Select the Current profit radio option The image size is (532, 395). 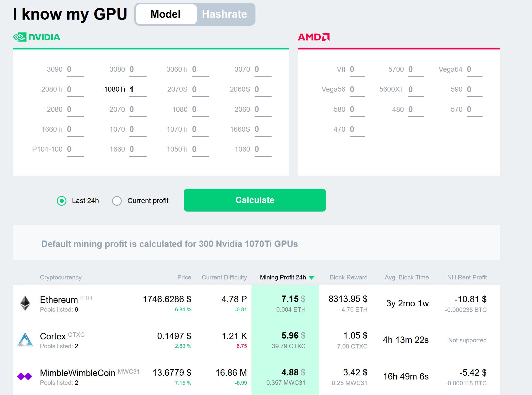pyautogui.click(x=117, y=201)
